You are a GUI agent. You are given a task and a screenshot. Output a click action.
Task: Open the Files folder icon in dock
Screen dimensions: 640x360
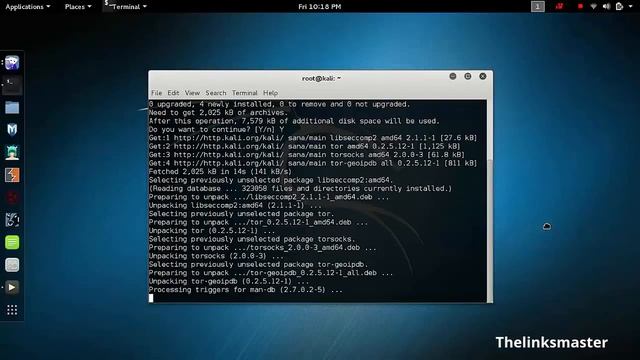tap(12, 108)
